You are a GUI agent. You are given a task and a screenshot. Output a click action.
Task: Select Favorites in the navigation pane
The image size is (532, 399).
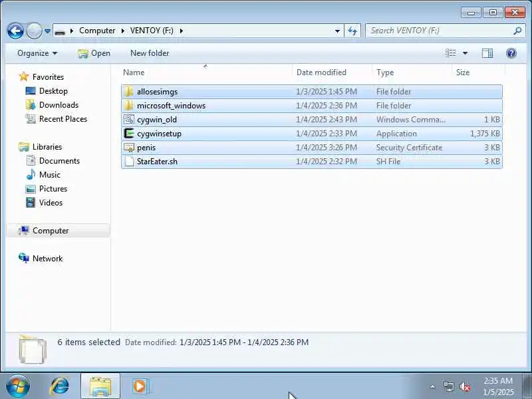coord(48,77)
